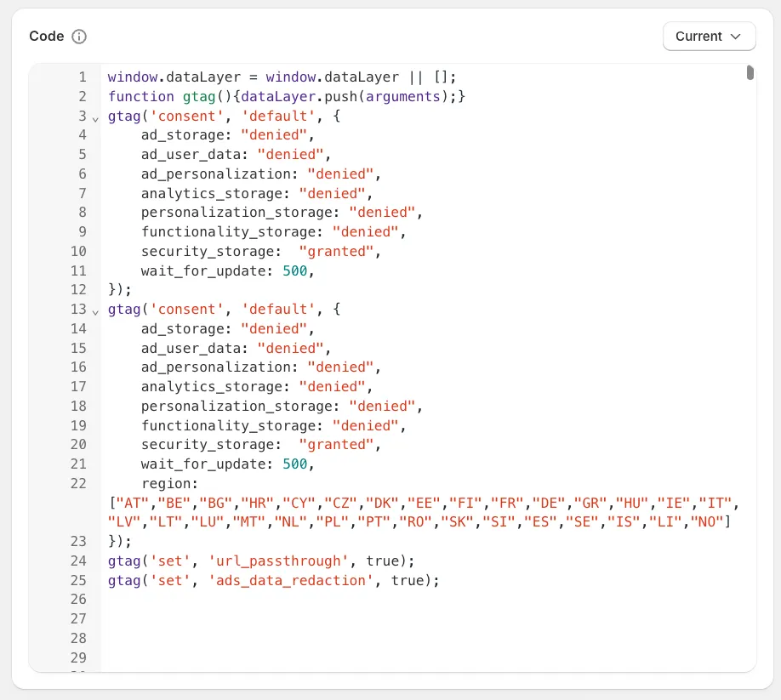Click line number 12 in the gutter

78,290
